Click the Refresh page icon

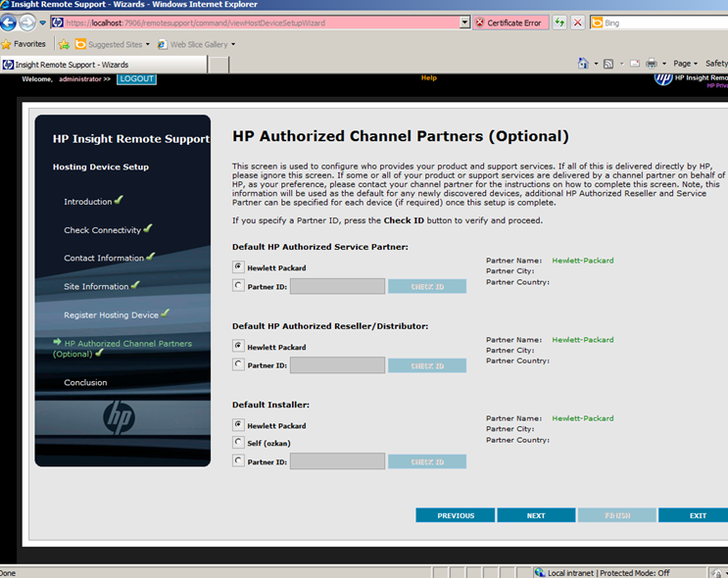(559, 23)
